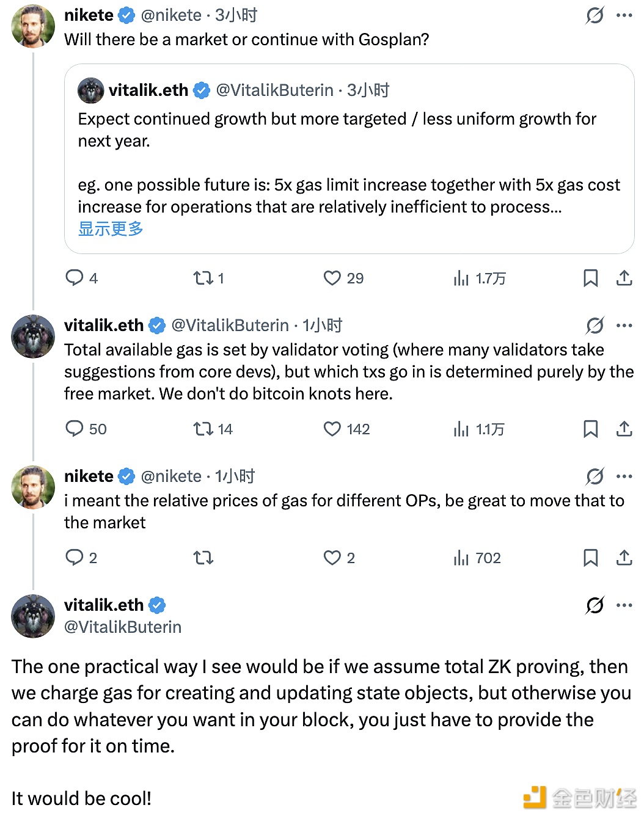Click 显示更多 to expand quoted tweet
This screenshot has height=816, width=644.
tap(111, 229)
